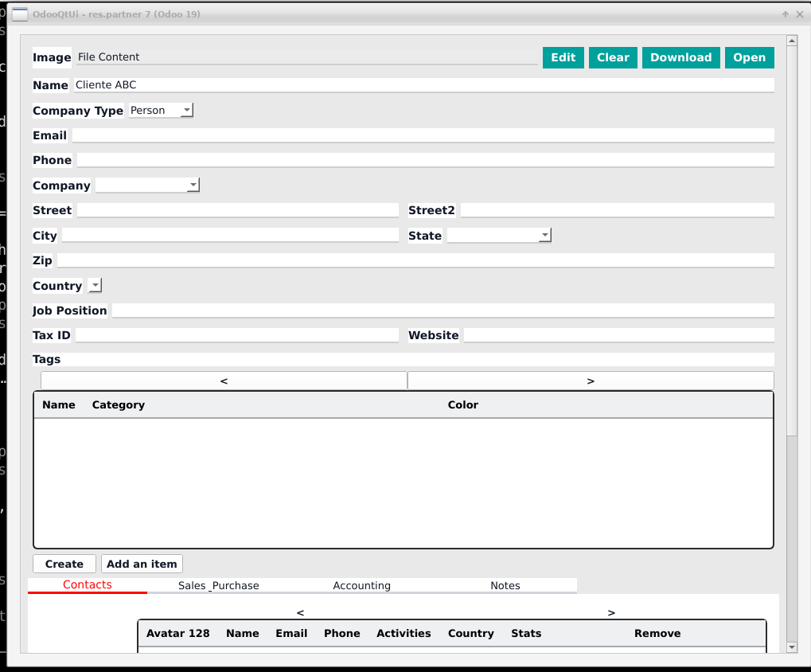Focus the Street input field
This screenshot has height=672, width=811.
238,210
